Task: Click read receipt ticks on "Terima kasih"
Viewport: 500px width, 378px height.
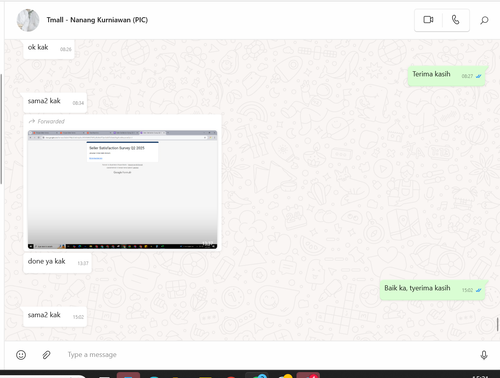Action: click(479, 76)
